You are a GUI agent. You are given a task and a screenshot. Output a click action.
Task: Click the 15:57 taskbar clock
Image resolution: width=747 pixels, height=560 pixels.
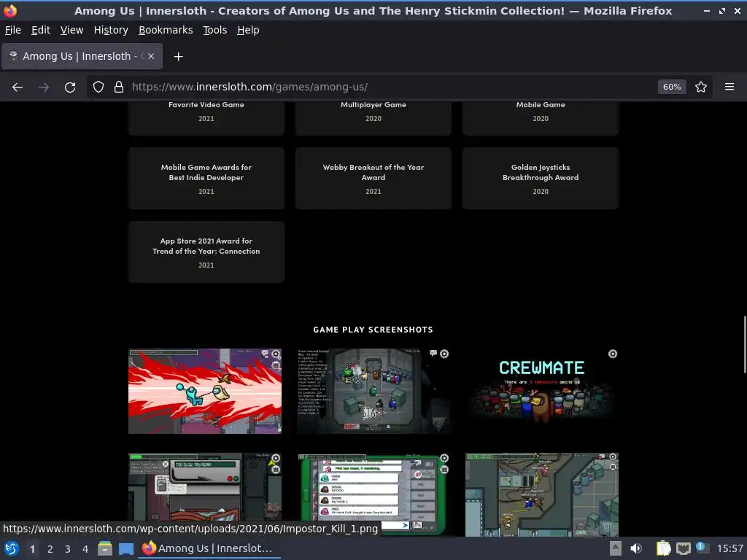pos(729,548)
